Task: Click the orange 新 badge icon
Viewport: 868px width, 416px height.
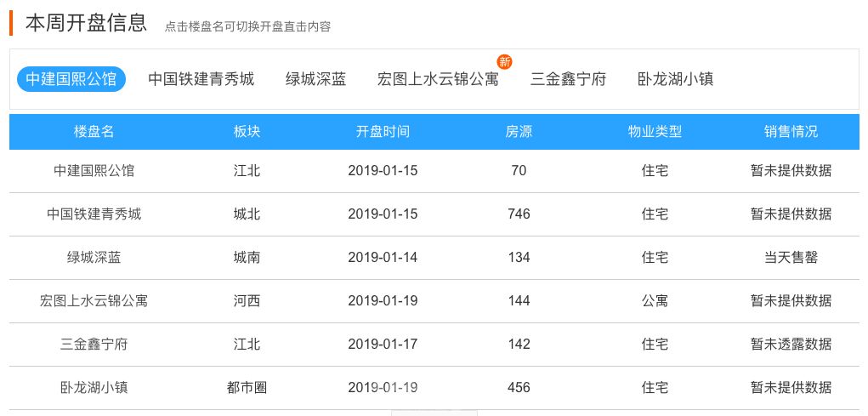Action: click(504, 61)
